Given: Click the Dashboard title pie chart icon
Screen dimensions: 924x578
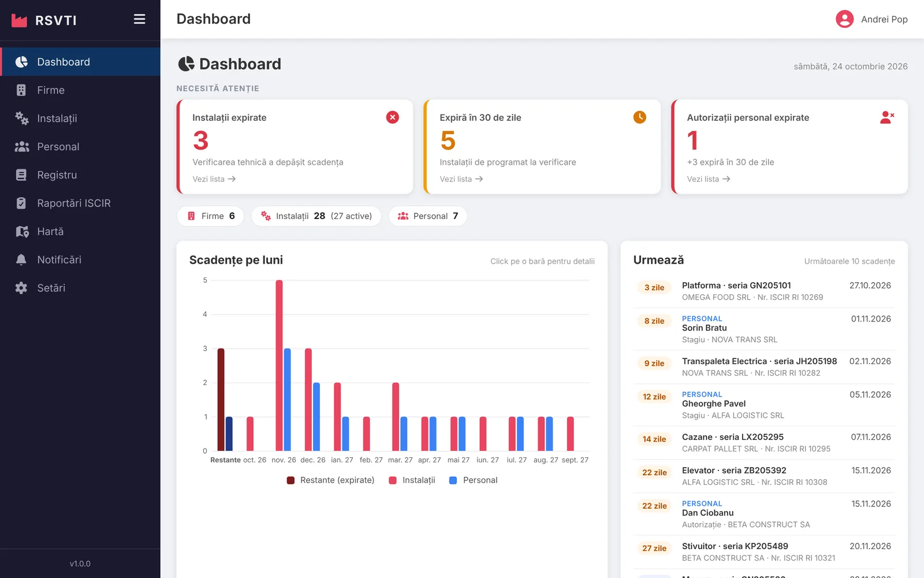Looking at the screenshot, I should pos(186,64).
